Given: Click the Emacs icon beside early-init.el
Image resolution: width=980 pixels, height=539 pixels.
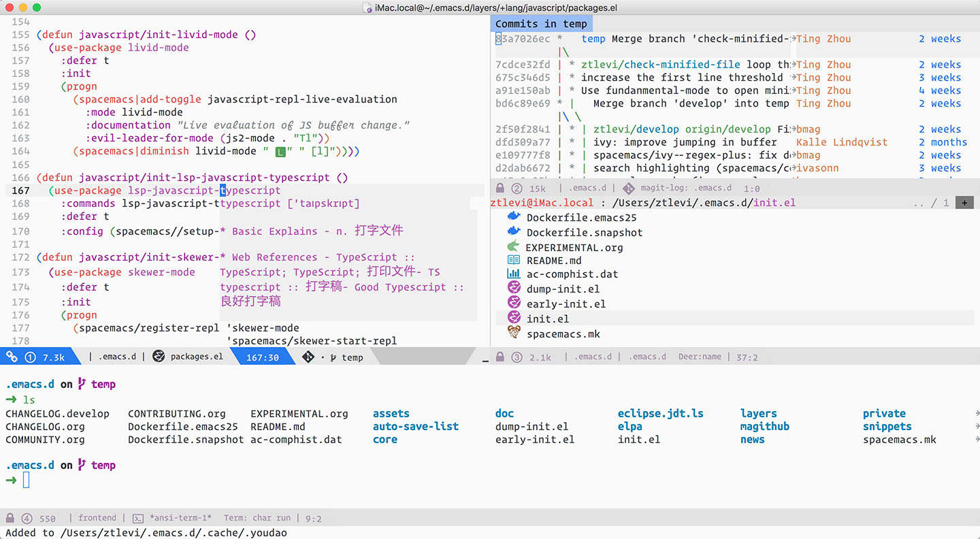Looking at the screenshot, I should [x=514, y=303].
